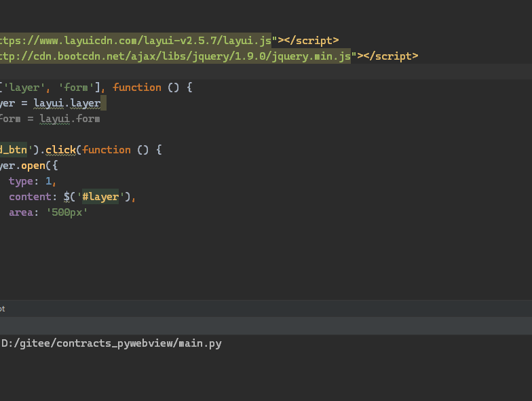Click the closing script tag after layui.js
The width and height of the screenshot is (532, 401).
[x=311, y=41]
